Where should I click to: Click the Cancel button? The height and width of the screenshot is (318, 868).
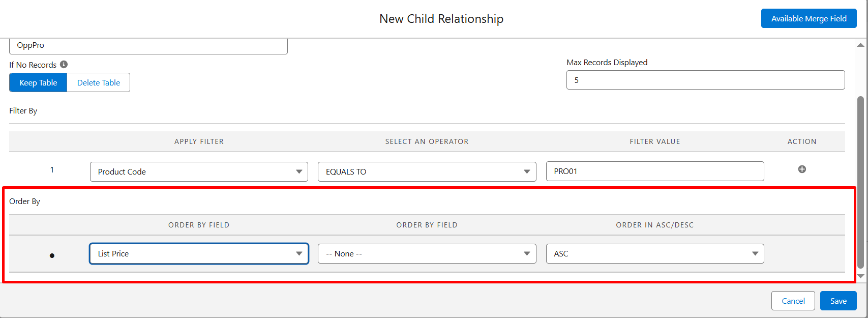(793, 301)
